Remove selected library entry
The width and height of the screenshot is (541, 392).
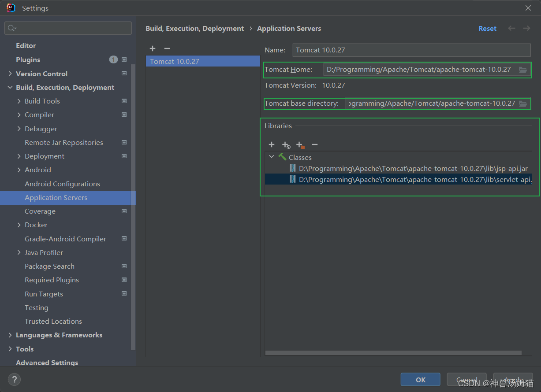coord(315,144)
